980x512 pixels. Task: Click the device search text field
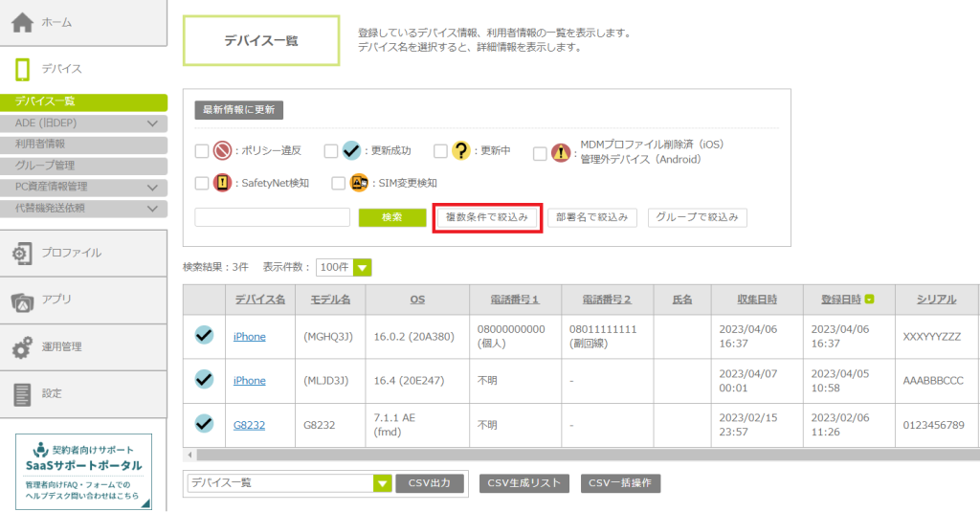(272, 217)
